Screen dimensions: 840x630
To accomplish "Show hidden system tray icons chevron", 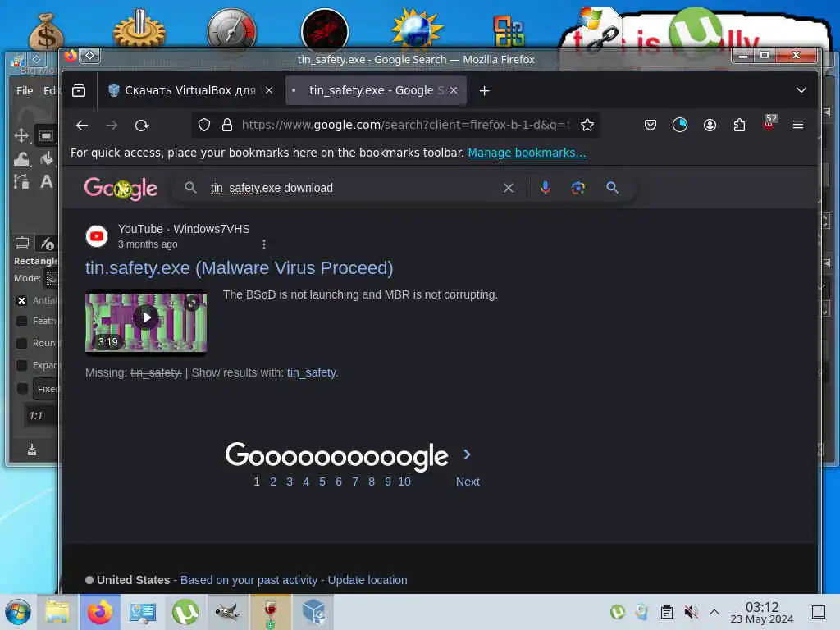I will click(x=714, y=612).
